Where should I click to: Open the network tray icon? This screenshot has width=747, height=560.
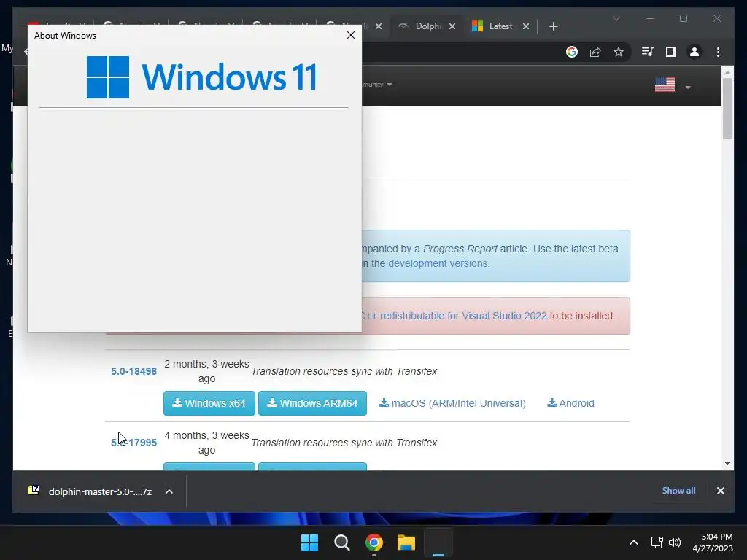click(657, 542)
